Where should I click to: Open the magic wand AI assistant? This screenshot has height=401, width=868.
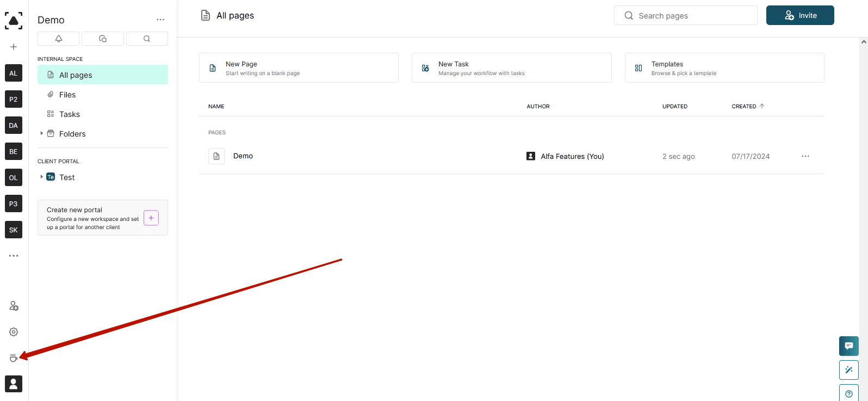[849, 370]
